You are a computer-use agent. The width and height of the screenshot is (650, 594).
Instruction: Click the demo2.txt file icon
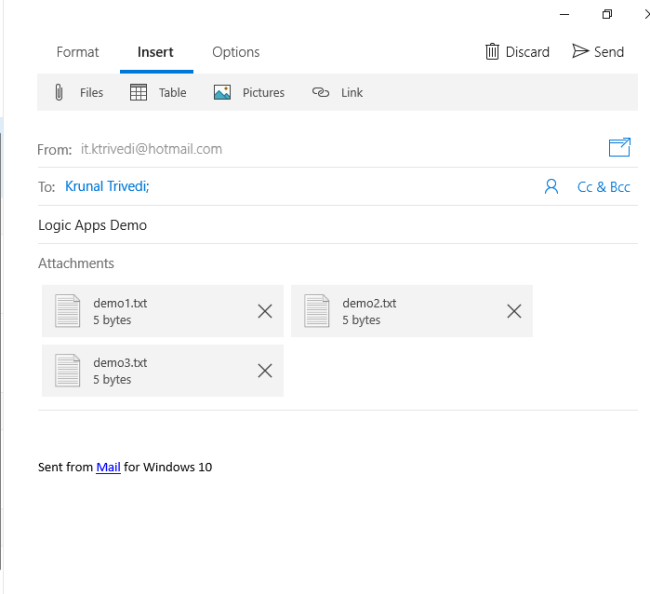(317, 311)
